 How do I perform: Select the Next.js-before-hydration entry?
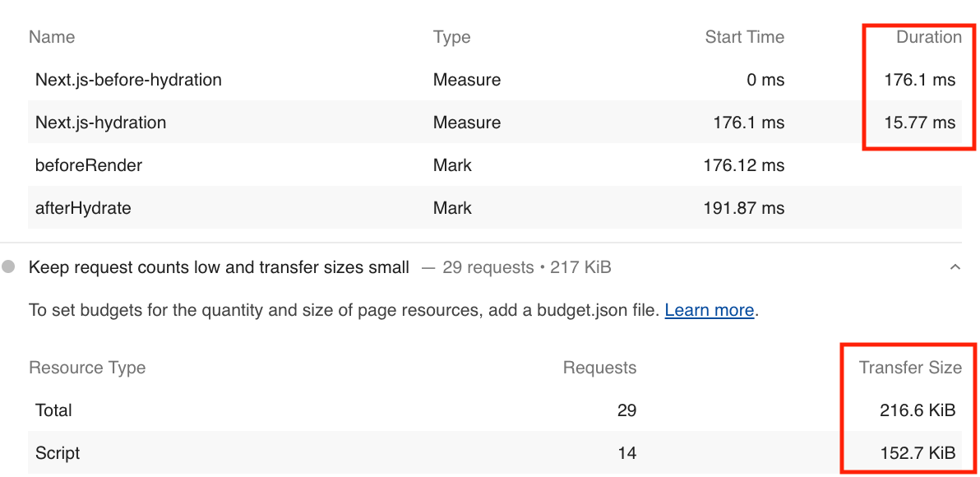pos(128,80)
